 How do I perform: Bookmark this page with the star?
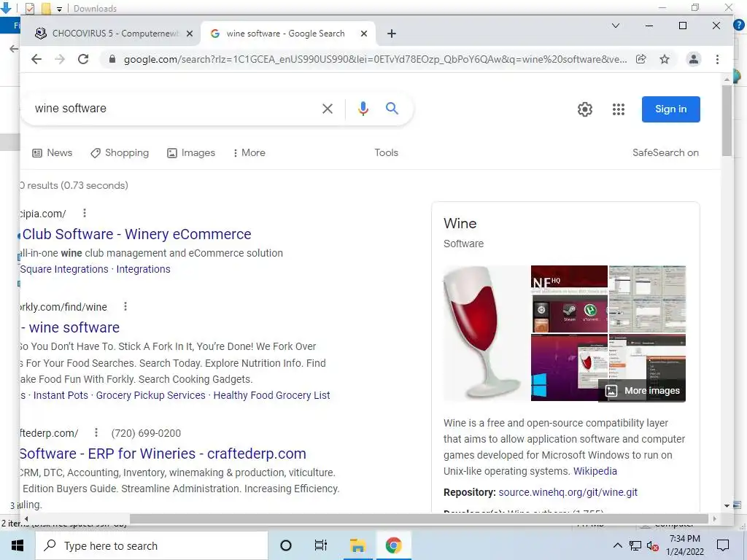pyautogui.click(x=665, y=59)
